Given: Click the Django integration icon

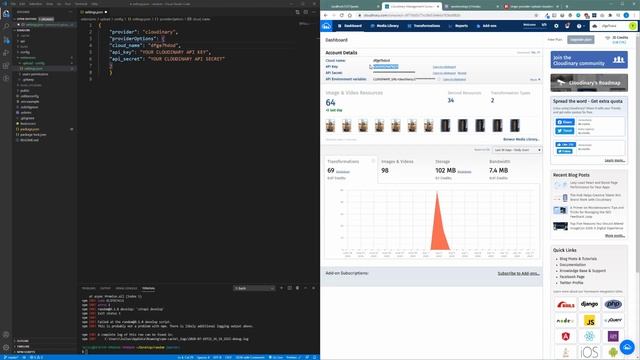Looking at the screenshot, I should [589, 304].
